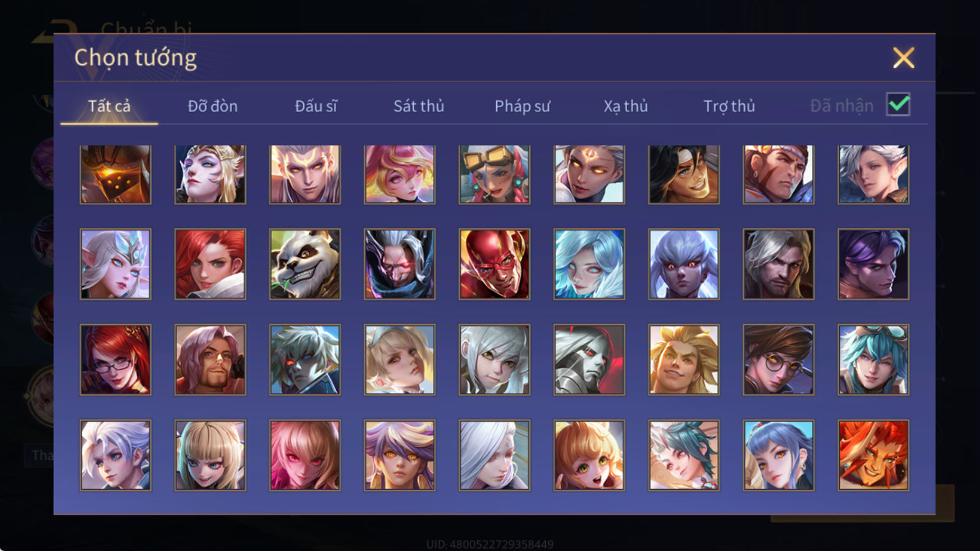Select the Tất cả tab
Viewport: 980px width, 551px height.
pos(109,106)
